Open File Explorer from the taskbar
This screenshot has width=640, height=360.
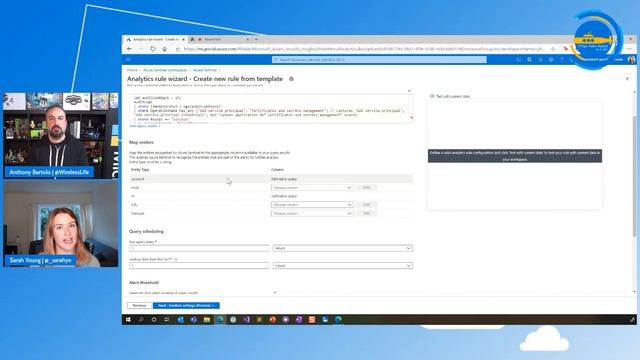click(207, 320)
